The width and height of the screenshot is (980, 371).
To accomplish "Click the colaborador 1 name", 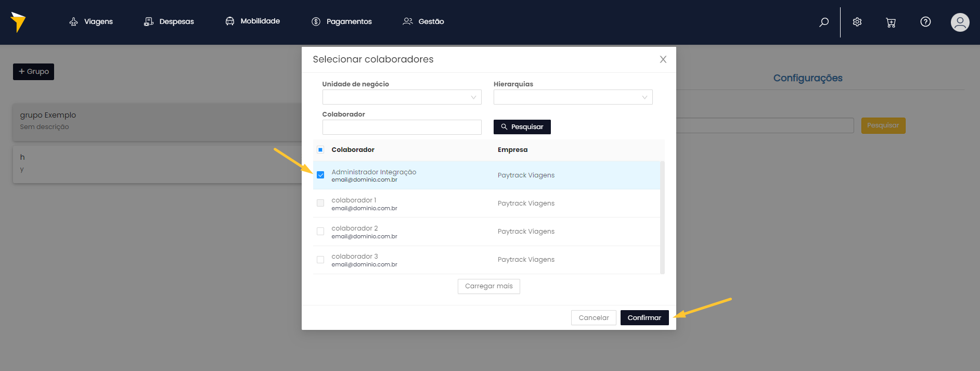I will pos(354,200).
